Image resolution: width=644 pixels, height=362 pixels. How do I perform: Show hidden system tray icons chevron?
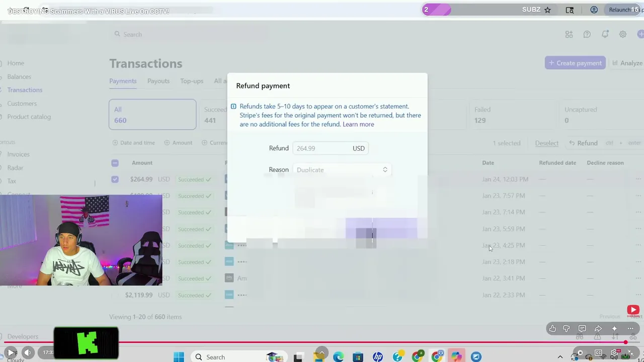(x=560, y=357)
